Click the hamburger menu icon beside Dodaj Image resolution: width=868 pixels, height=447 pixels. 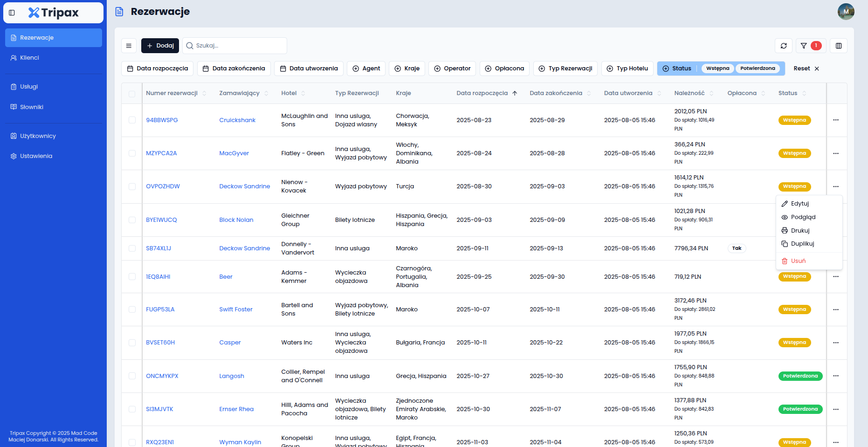[129, 46]
